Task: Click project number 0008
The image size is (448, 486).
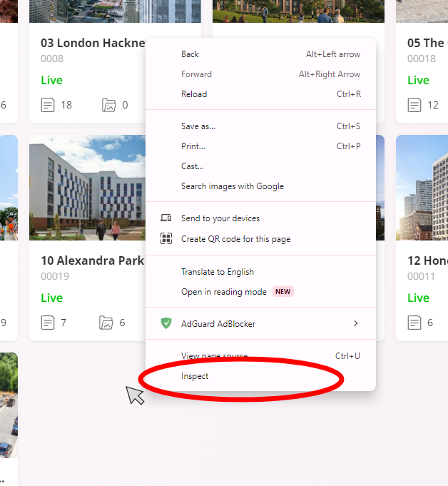Action: [x=52, y=59]
